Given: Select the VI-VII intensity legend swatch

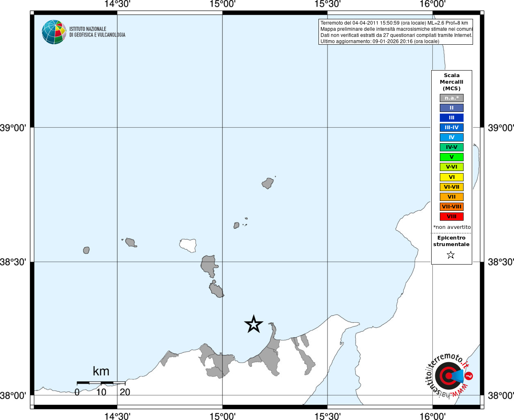Looking at the screenshot, I should pyautogui.click(x=452, y=187).
